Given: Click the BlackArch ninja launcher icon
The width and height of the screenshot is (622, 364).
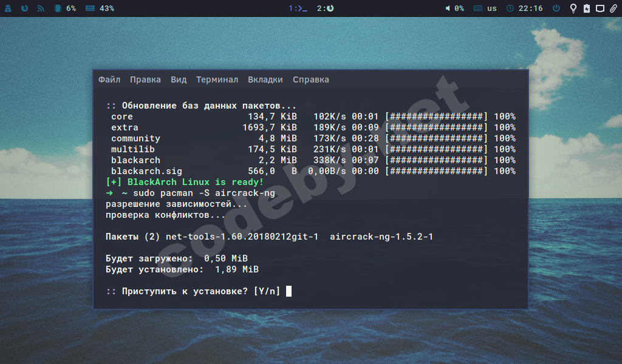Looking at the screenshot, I should (8, 8).
